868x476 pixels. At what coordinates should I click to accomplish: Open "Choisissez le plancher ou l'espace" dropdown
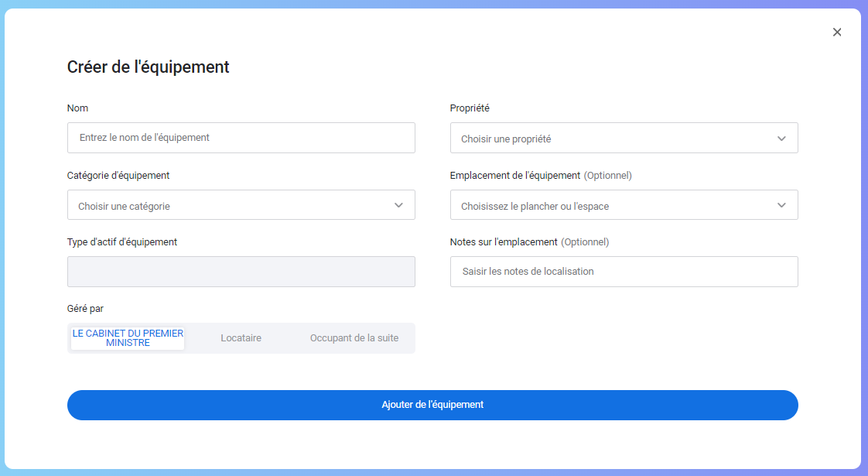pos(611,206)
